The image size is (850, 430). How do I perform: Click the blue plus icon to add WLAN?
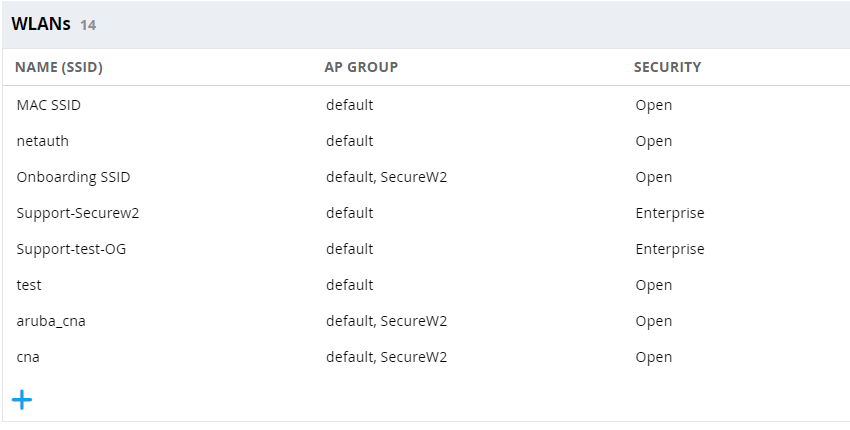click(22, 400)
